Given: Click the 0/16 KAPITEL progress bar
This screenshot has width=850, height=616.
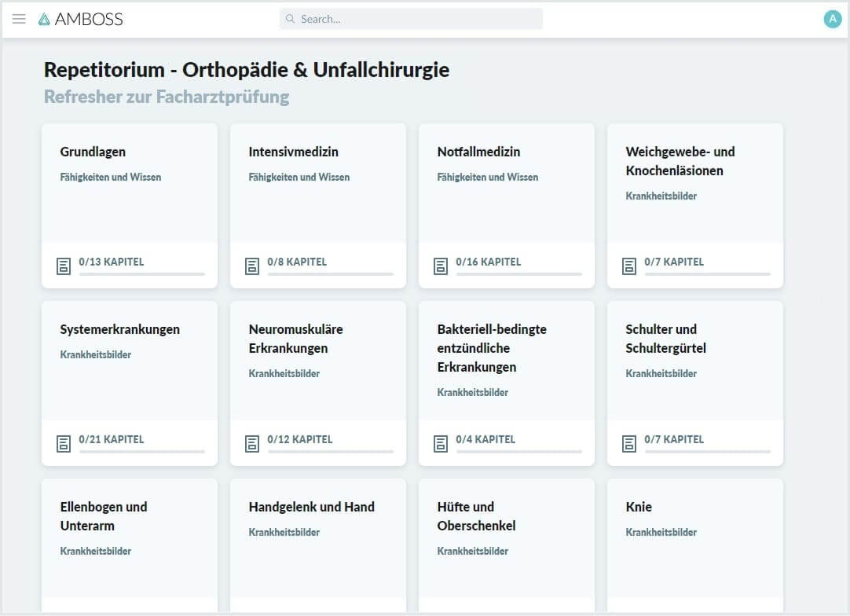Looking at the screenshot, I should click(x=519, y=274).
